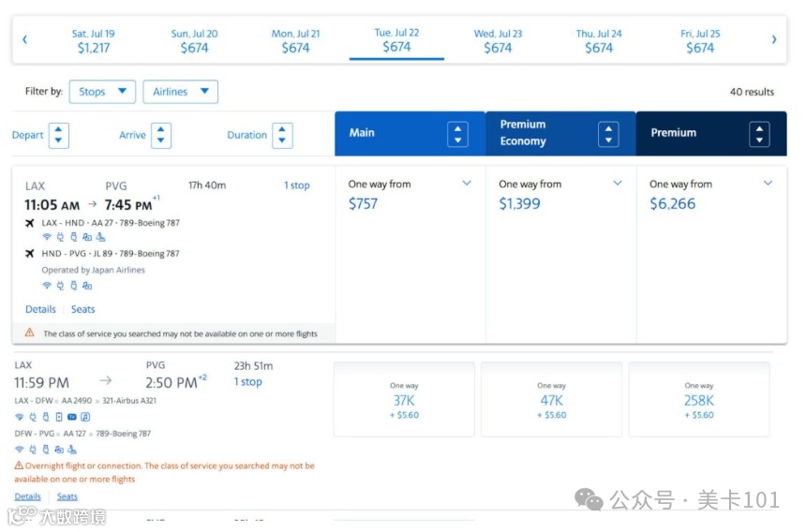Image resolution: width=806 pixels, height=532 pixels.
Task: Click the 23h 51m duration text
Action: click(x=254, y=366)
